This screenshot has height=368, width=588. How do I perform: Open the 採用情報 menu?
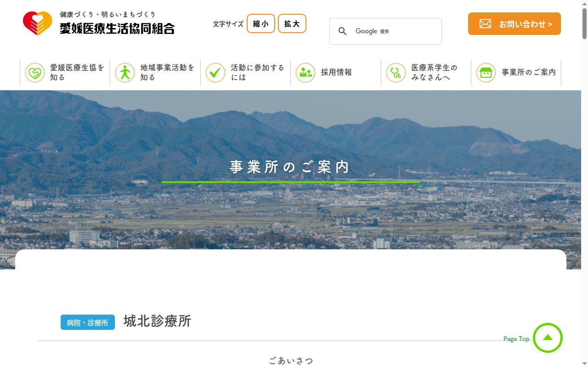[336, 73]
